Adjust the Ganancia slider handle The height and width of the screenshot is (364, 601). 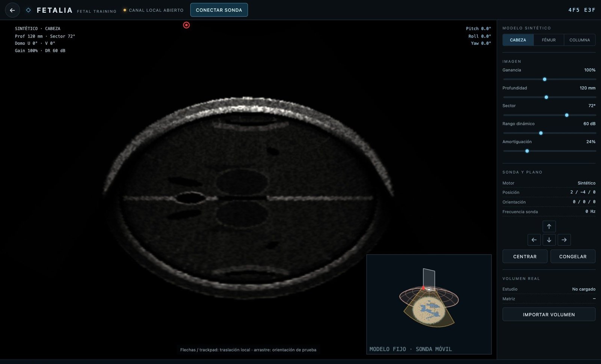pyautogui.click(x=544, y=79)
